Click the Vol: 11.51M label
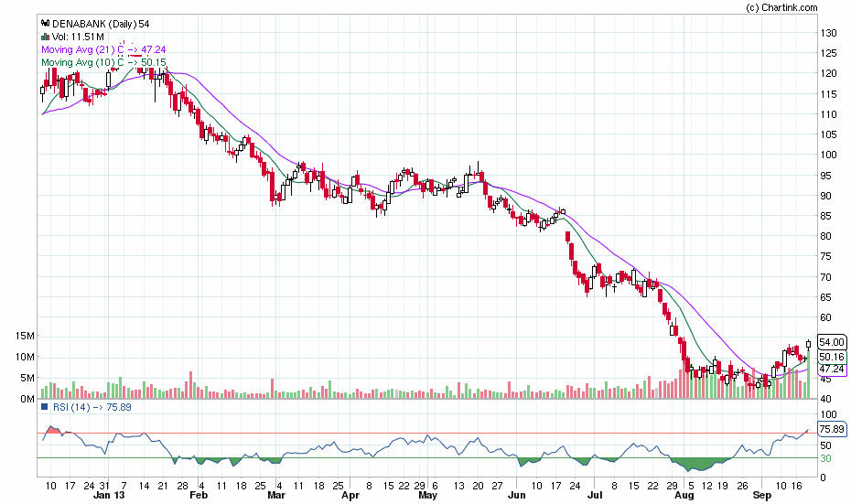Image resolution: width=851 pixels, height=504 pixels. click(x=78, y=37)
